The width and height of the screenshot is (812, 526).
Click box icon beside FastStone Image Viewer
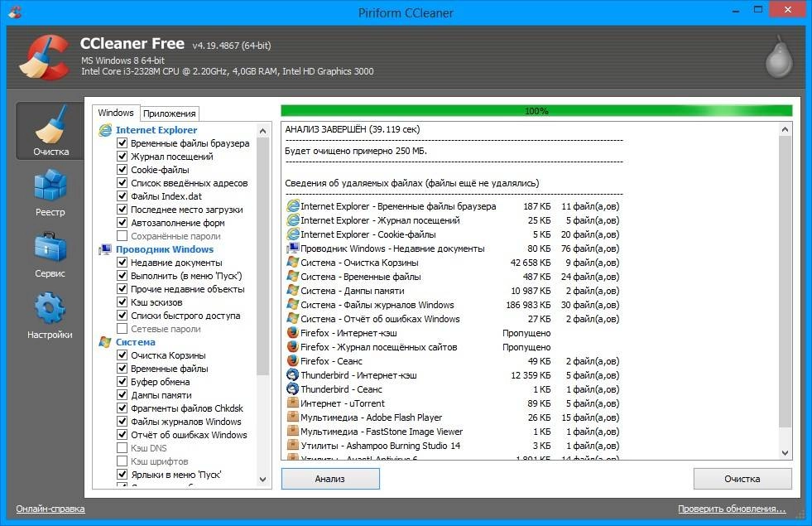click(293, 431)
